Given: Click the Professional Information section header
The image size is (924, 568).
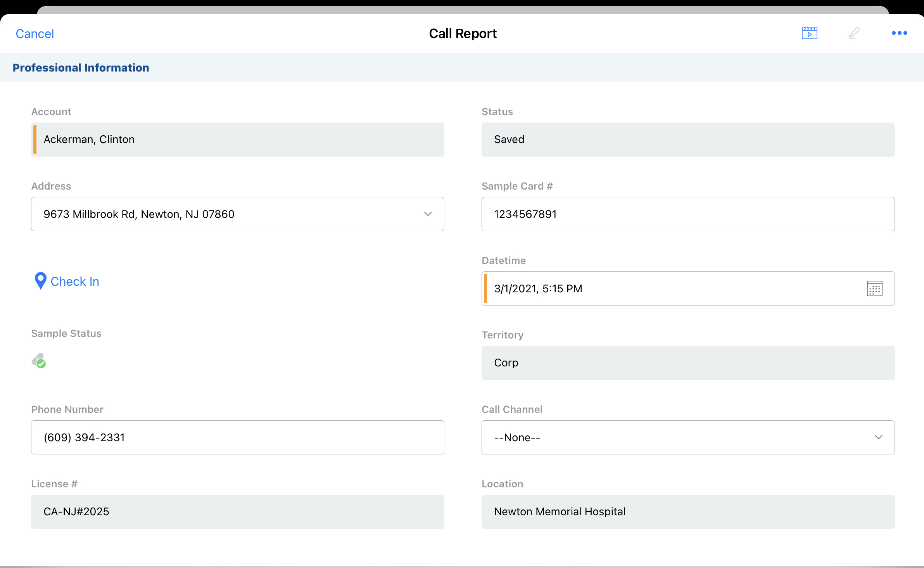Looking at the screenshot, I should (81, 68).
